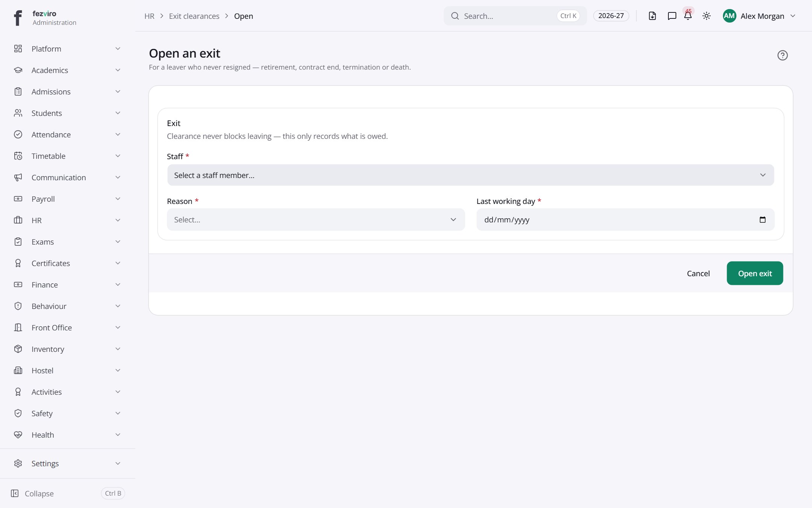Click the calendar icon in Last working day
Viewport: 812px width, 508px height.
click(762, 220)
